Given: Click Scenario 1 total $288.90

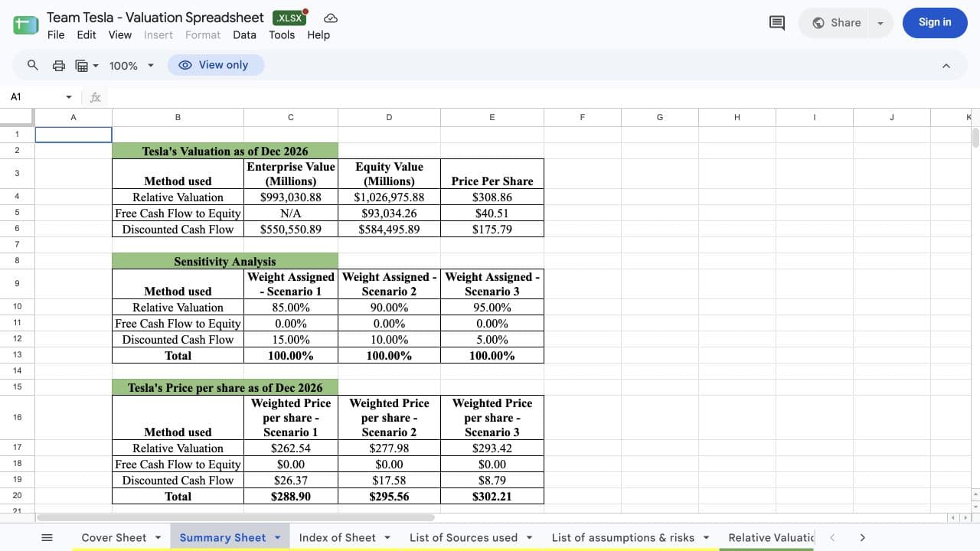Looking at the screenshot, I should (291, 496).
